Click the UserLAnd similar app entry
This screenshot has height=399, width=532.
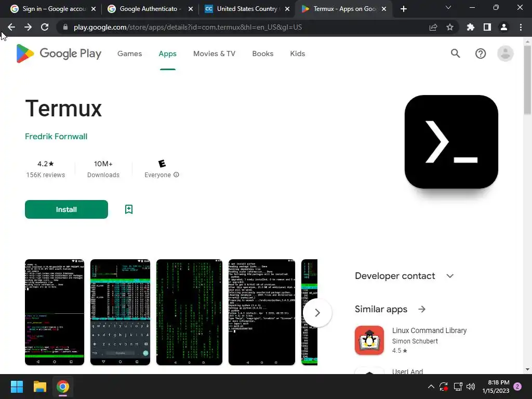tap(407, 370)
